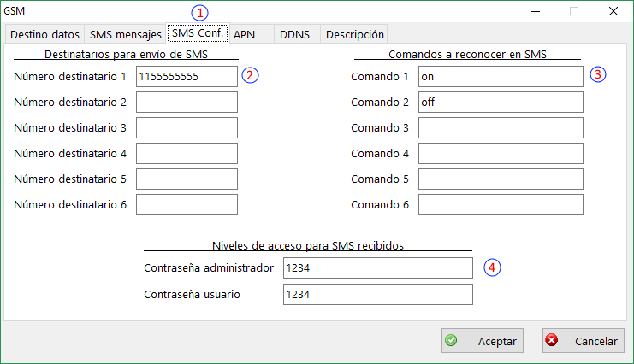Focus the Contraseña usuario field
Screen dimensions: 634x364
click(x=377, y=295)
